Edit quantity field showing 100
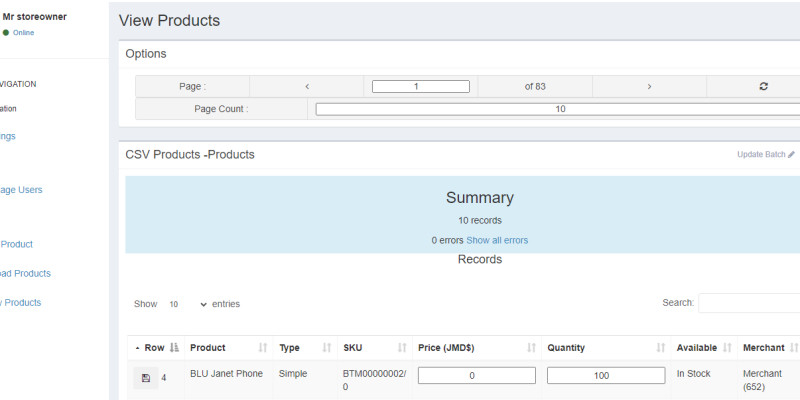 [x=606, y=376]
